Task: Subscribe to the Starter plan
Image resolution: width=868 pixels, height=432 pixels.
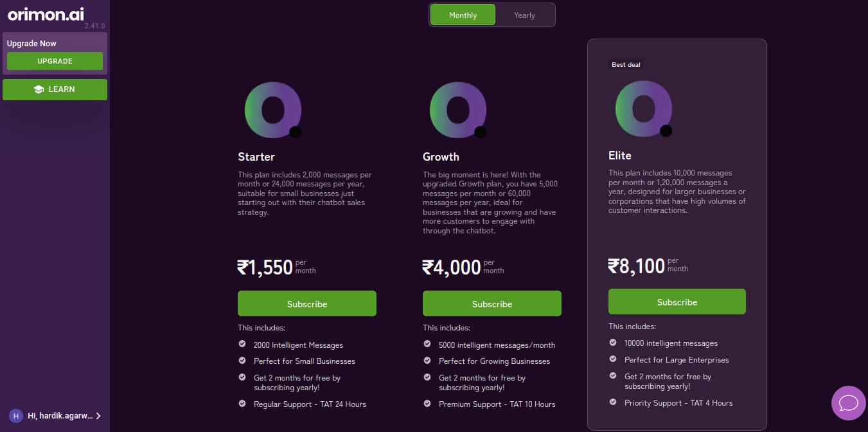Action: pos(307,303)
